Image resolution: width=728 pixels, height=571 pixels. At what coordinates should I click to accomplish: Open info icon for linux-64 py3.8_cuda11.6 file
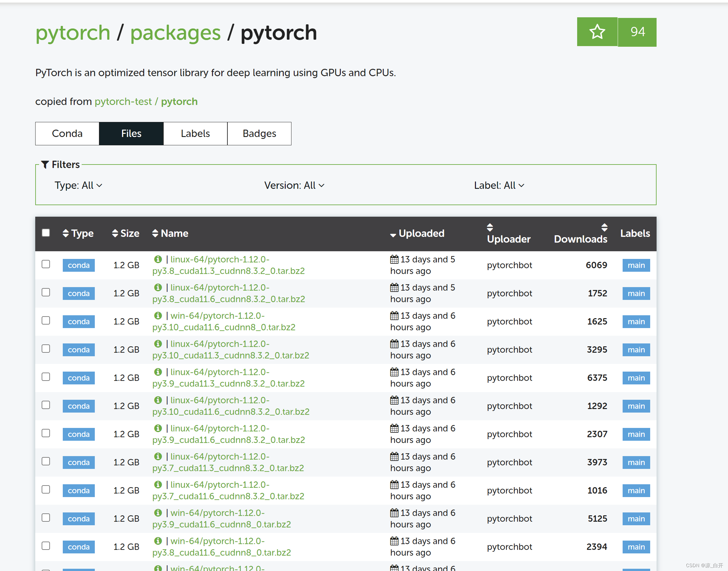point(158,287)
